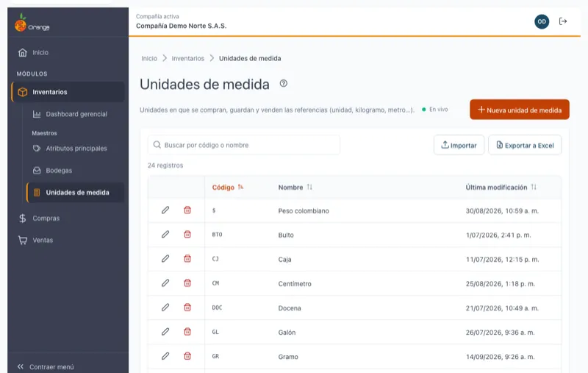This screenshot has width=588, height=373.
Task: Delete the Docena row
Action: pos(187,308)
